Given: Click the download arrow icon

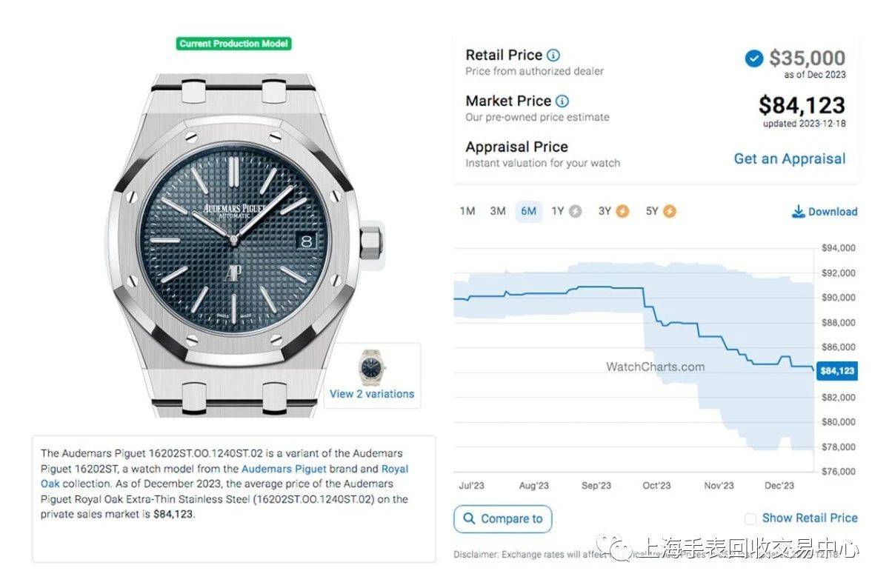Looking at the screenshot, I should (798, 212).
